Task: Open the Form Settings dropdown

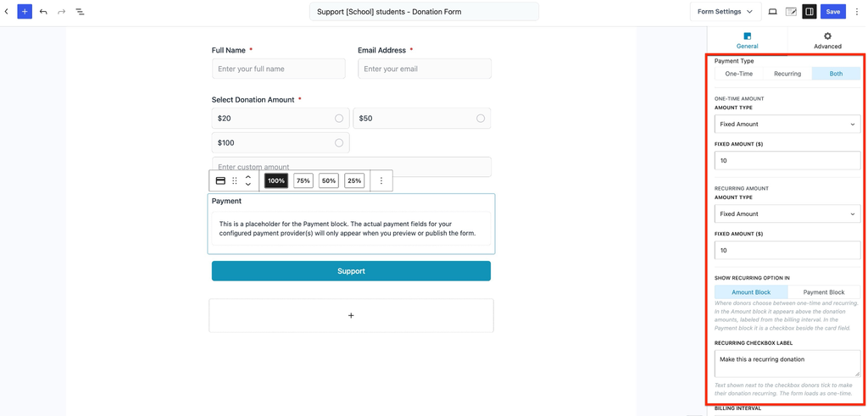Action: (x=726, y=12)
